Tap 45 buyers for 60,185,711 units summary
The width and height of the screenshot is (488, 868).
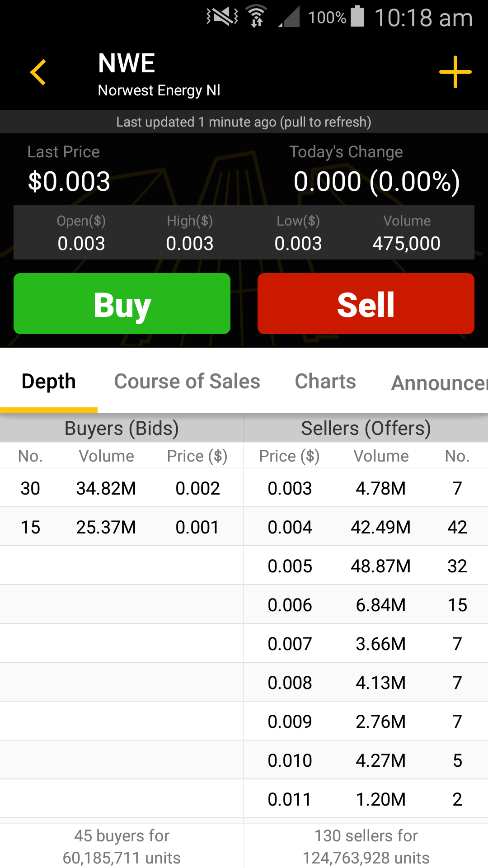tap(122, 846)
